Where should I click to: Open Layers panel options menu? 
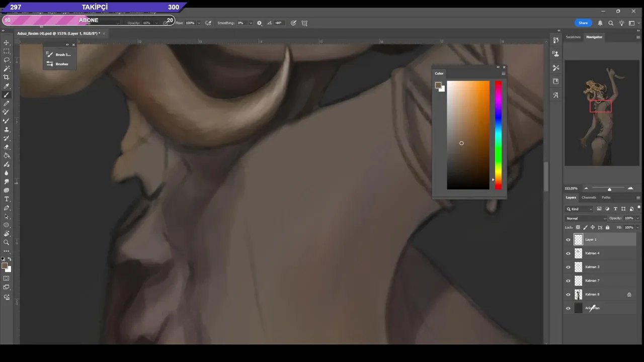click(638, 198)
